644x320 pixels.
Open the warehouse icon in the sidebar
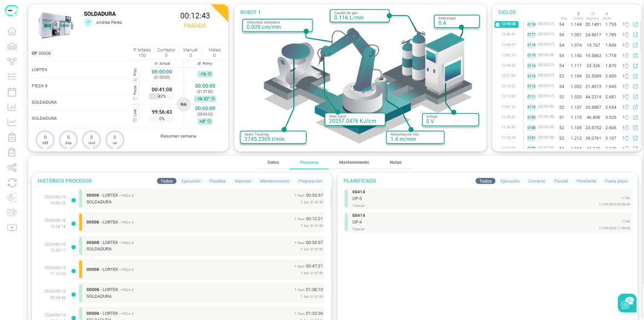point(12,47)
